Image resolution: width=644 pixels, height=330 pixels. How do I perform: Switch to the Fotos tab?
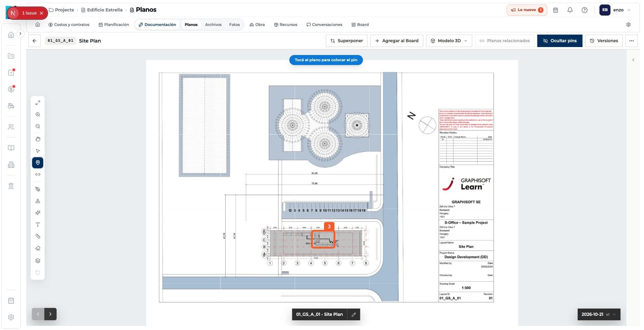234,25
